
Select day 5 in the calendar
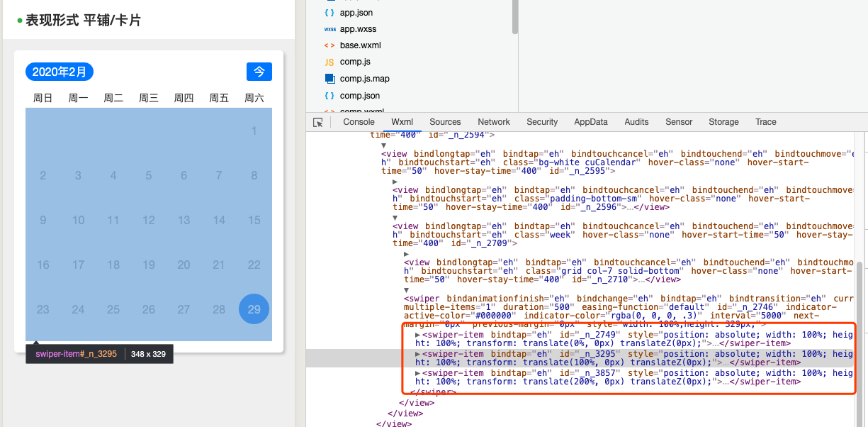(x=149, y=175)
